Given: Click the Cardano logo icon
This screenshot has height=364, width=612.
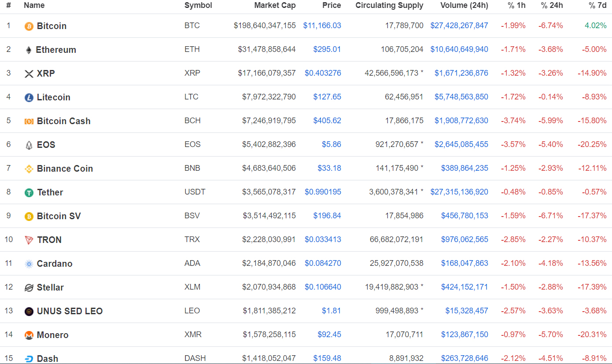Looking at the screenshot, I should tap(29, 264).
